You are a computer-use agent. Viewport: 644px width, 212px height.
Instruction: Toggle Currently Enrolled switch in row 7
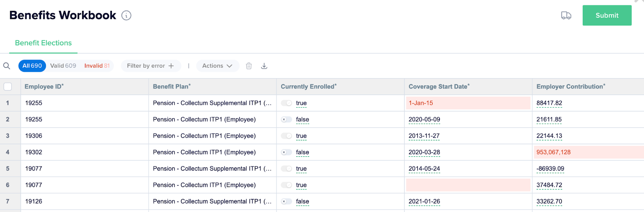point(287,202)
